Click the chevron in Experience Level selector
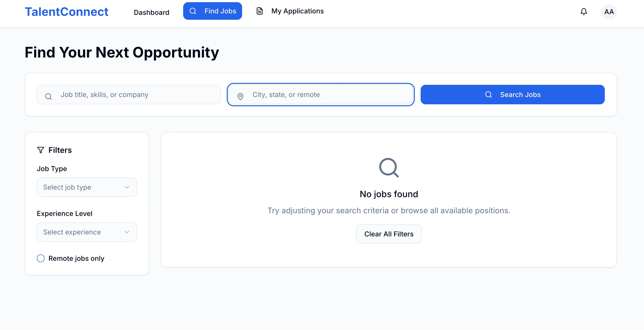The image size is (644, 330). click(127, 232)
